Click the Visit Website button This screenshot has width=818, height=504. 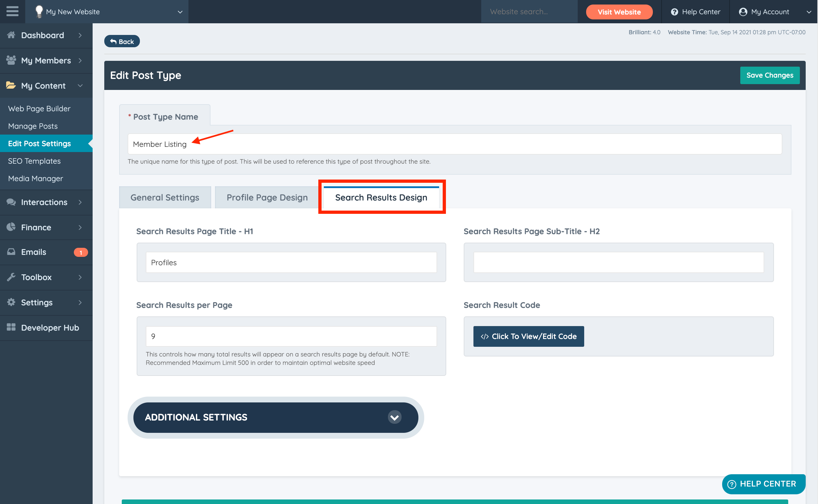click(x=619, y=12)
